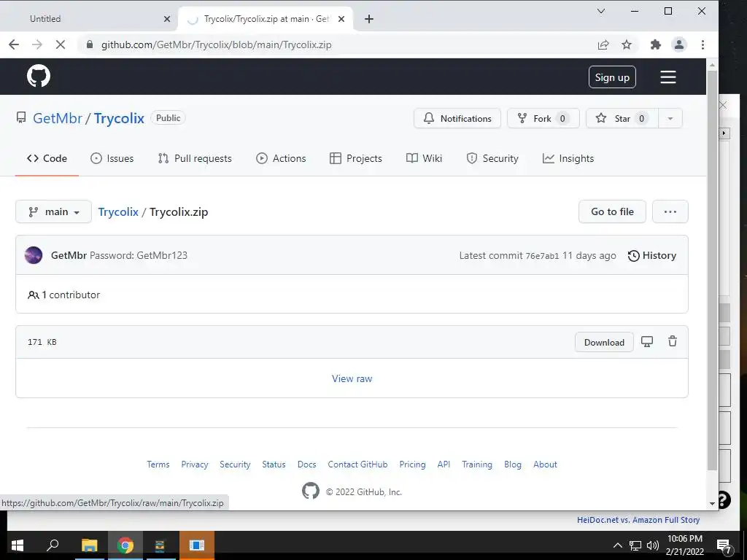
Task: Open the Windows Start menu
Action: point(18,545)
